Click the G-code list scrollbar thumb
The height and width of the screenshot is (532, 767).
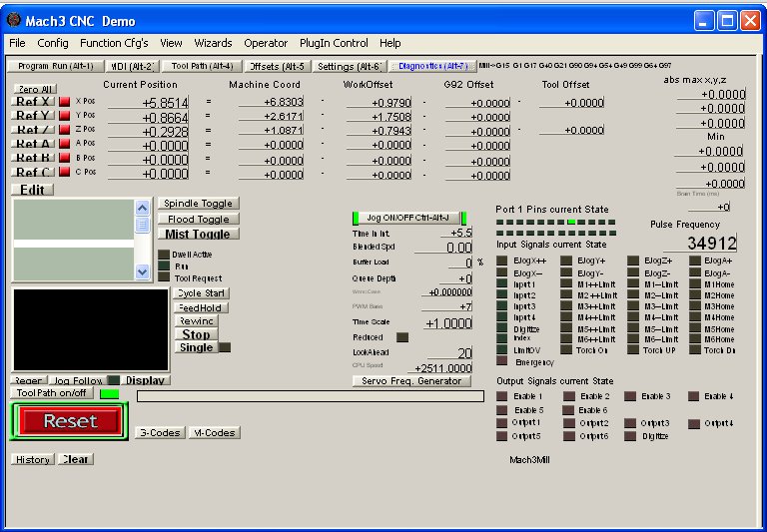[x=142, y=226]
